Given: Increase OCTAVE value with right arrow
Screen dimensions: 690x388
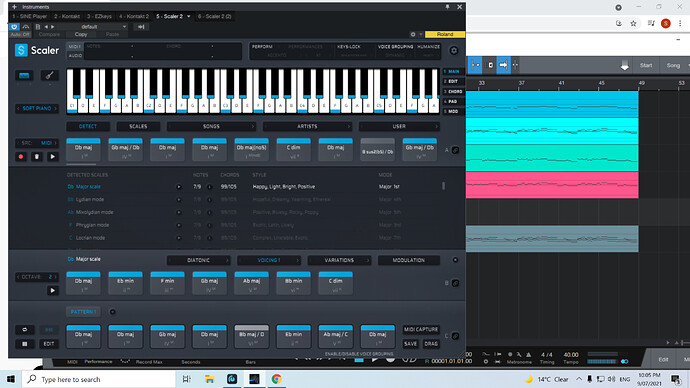Looking at the screenshot, I should coord(55,277).
